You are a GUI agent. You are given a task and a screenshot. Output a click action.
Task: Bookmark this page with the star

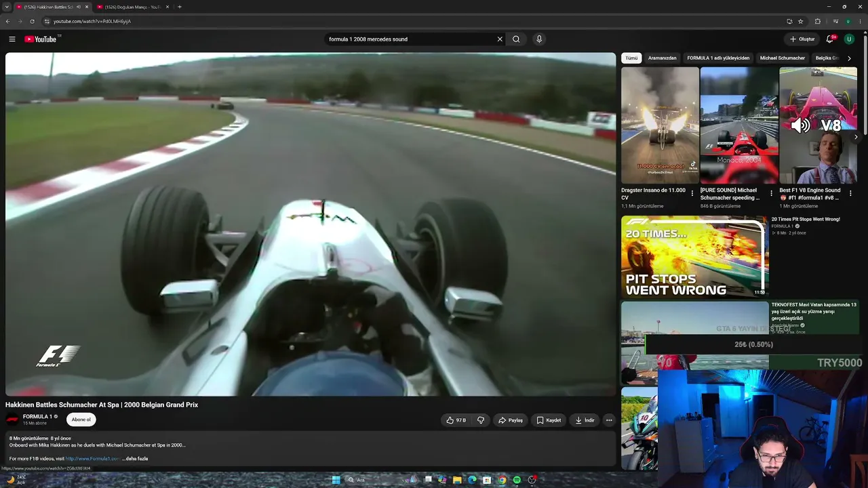(801, 21)
